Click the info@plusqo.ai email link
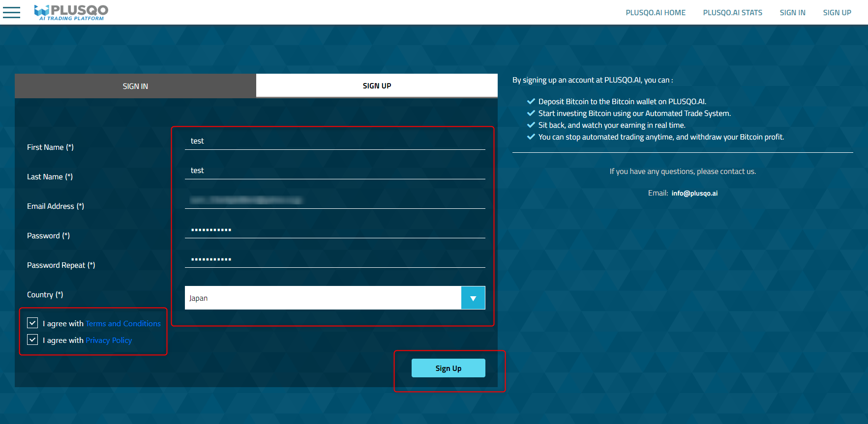The height and width of the screenshot is (424, 868). (694, 193)
